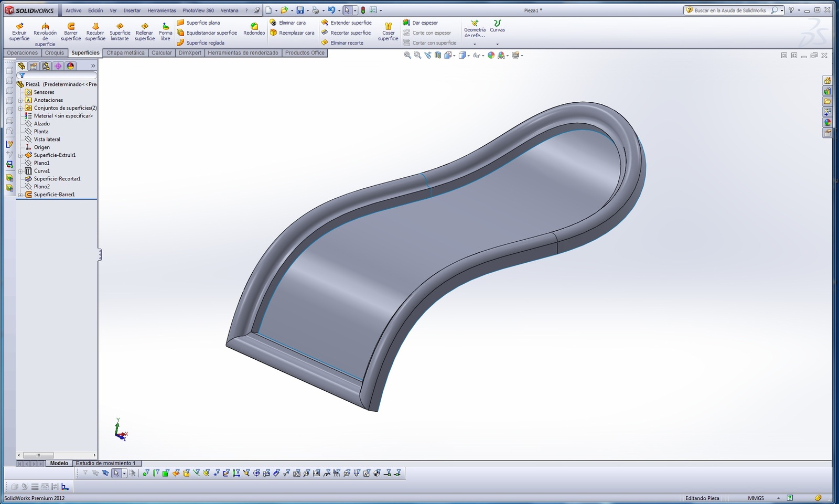Screen dimensions: 839x504
Task: Select the Extruir superficie tool
Action: 19,31
